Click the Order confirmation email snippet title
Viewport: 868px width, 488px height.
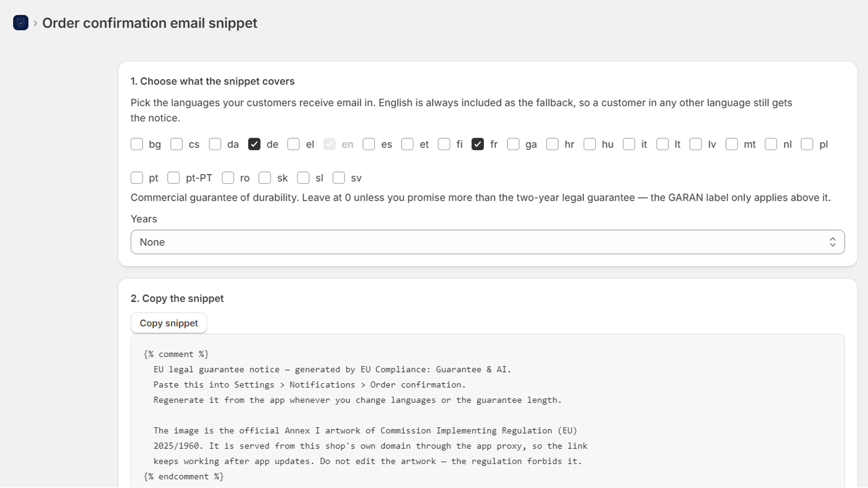coord(150,23)
